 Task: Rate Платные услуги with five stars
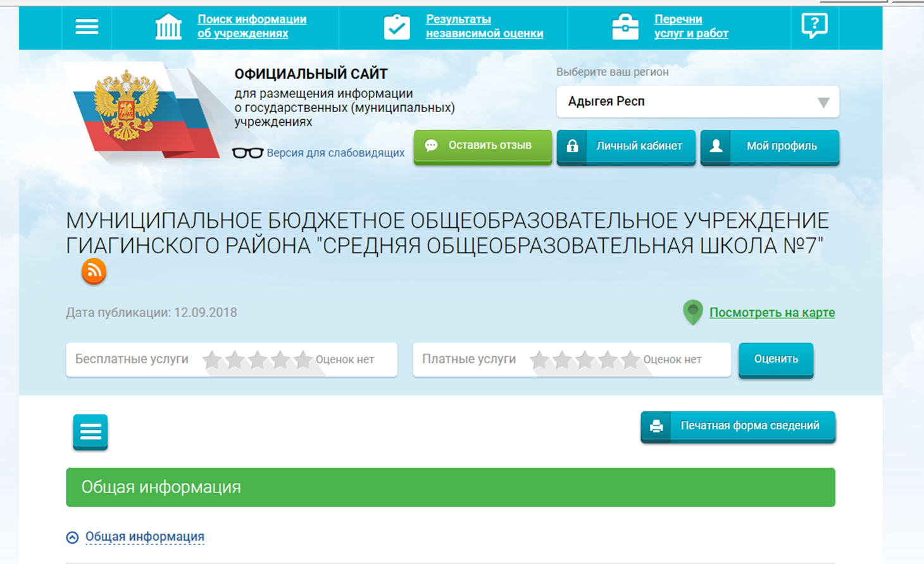630,360
